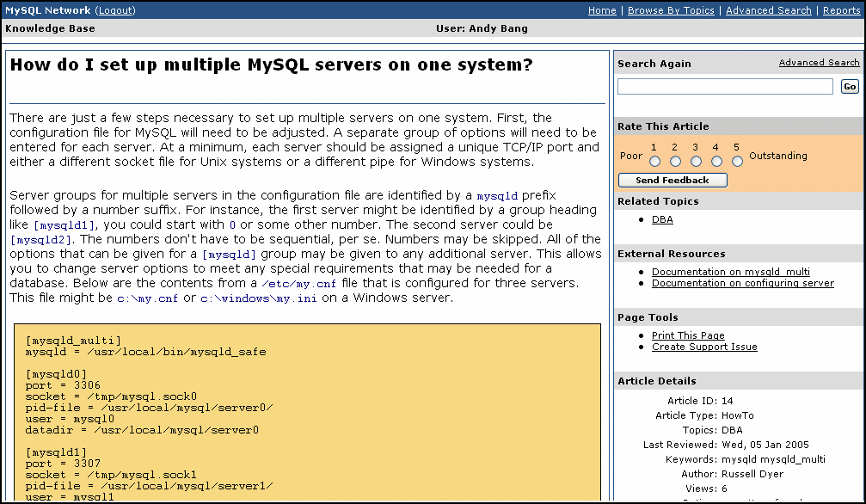Screen dimensions: 866x504
Task: Click the 'Rate This Article' section header
Action: click(663, 126)
